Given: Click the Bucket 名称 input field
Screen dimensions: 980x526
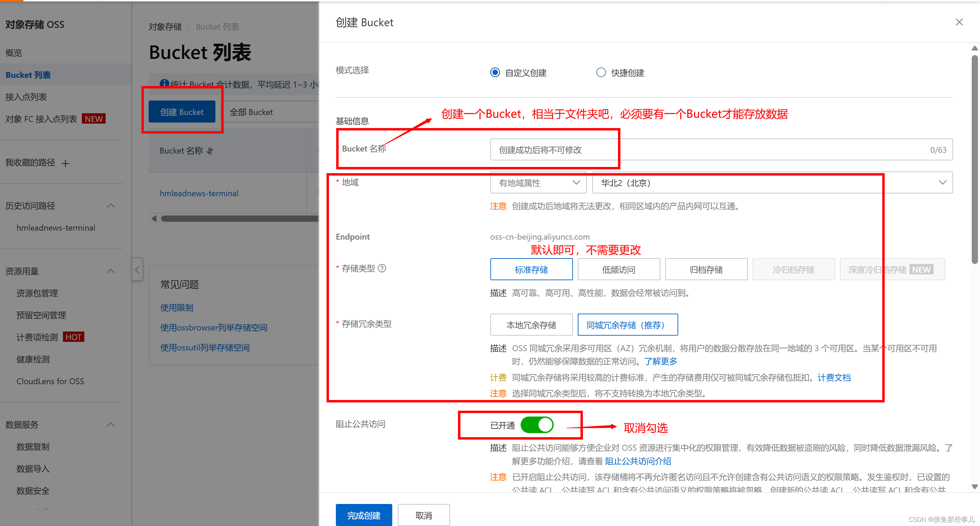Looking at the screenshot, I should [x=721, y=150].
